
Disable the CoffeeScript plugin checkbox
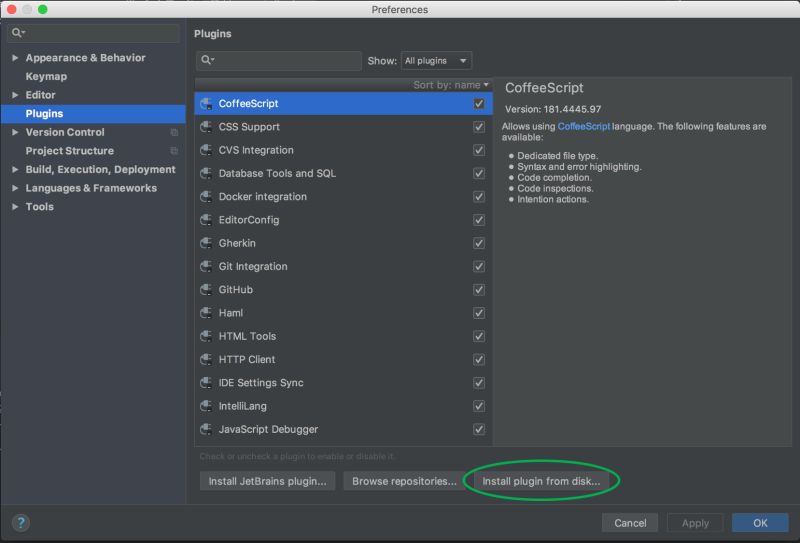click(479, 104)
